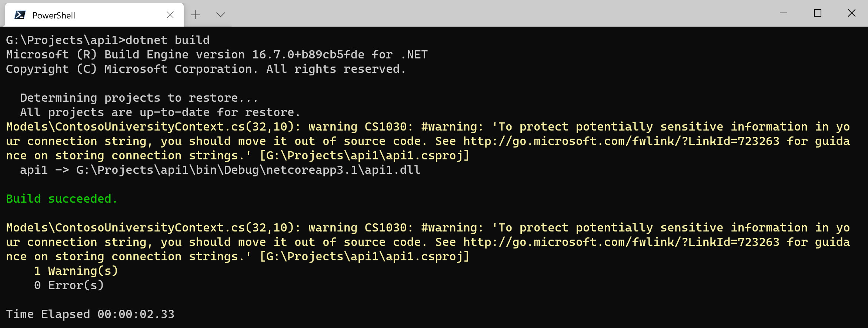Close the terminal window
Image resolution: width=868 pixels, height=328 pixels.
(x=851, y=13)
